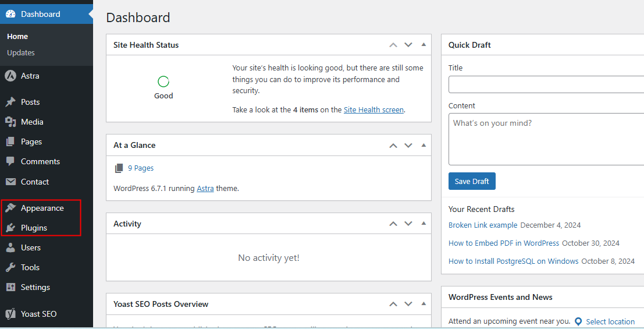Image resolution: width=644 pixels, height=329 pixels.
Task: Open the Astra menu
Action: click(x=47, y=76)
